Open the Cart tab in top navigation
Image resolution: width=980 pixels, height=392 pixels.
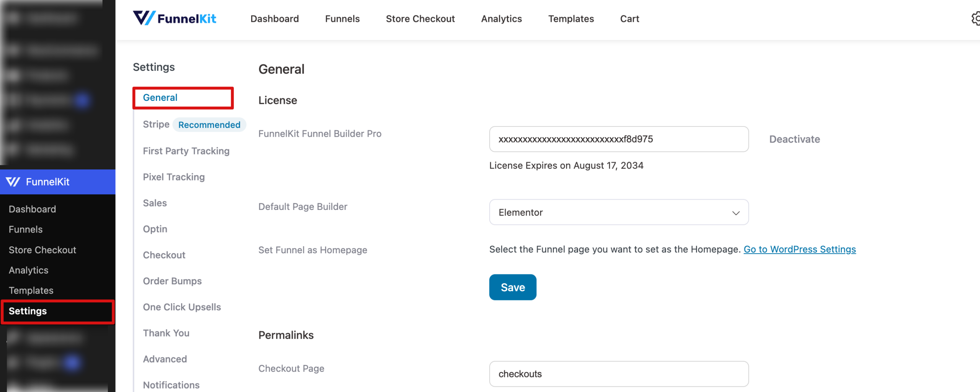coord(629,19)
